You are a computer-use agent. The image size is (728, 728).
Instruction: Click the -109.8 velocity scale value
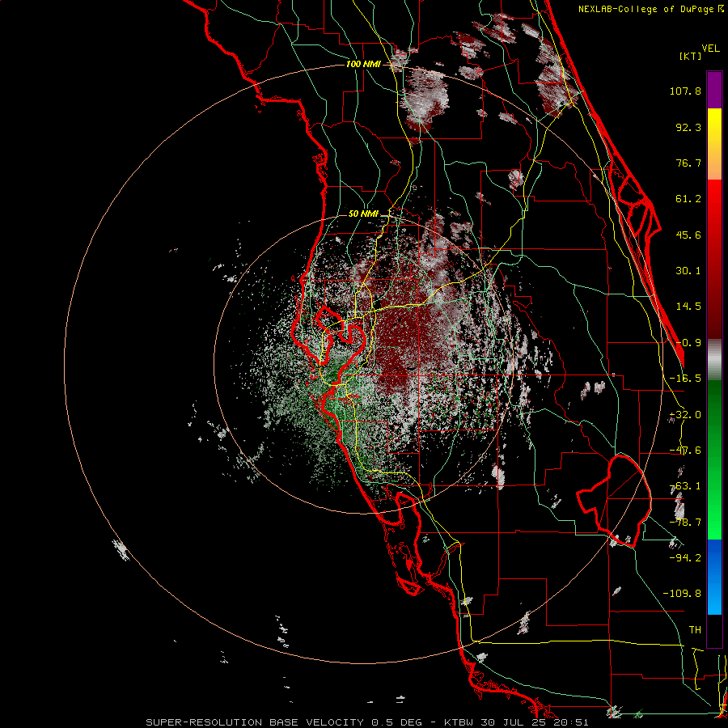682,594
